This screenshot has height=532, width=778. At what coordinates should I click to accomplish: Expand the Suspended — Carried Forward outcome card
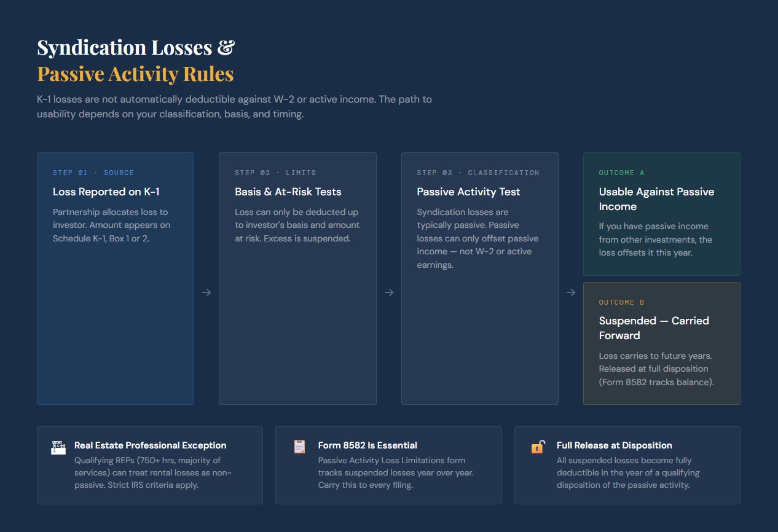tap(661, 343)
